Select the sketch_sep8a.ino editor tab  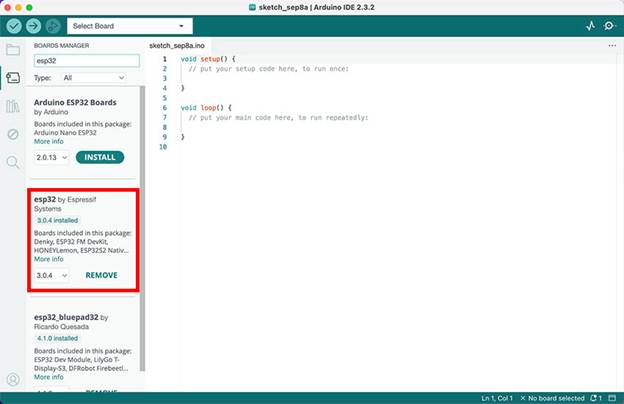click(x=177, y=46)
